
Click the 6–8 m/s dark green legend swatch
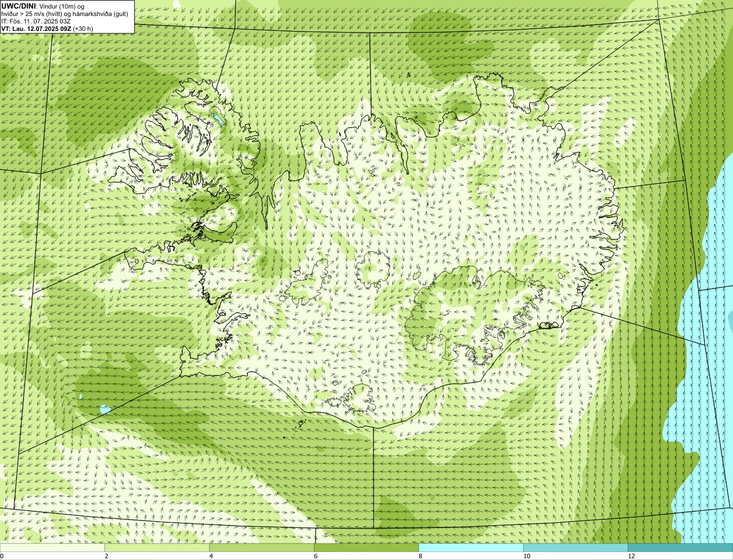tap(366, 547)
